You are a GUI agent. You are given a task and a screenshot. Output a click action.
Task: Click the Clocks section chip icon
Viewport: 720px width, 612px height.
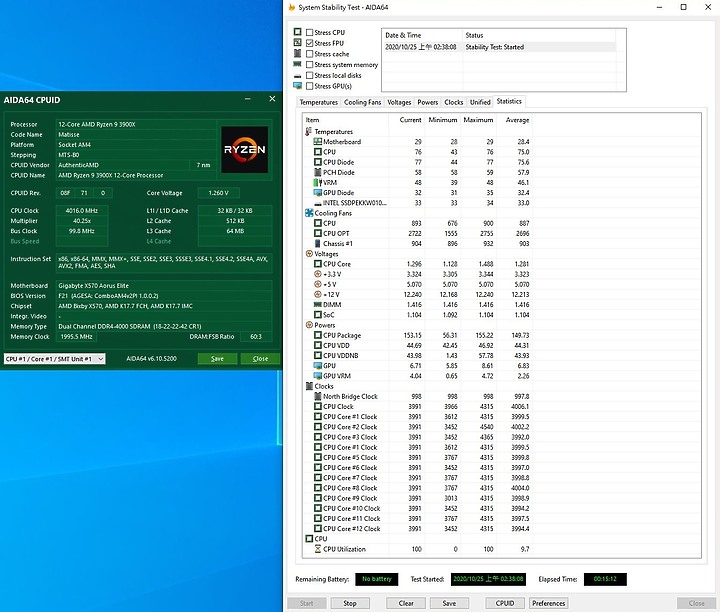tap(309, 386)
